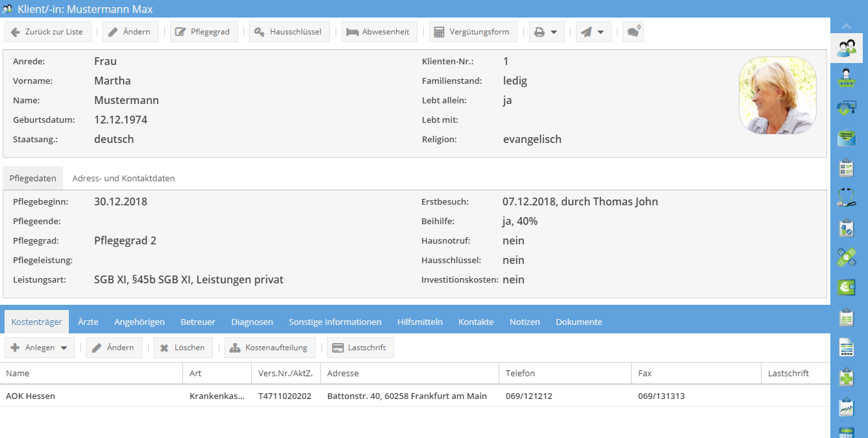
Task: Click Ändern in the top client toolbar
Action: pyautogui.click(x=130, y=32)
